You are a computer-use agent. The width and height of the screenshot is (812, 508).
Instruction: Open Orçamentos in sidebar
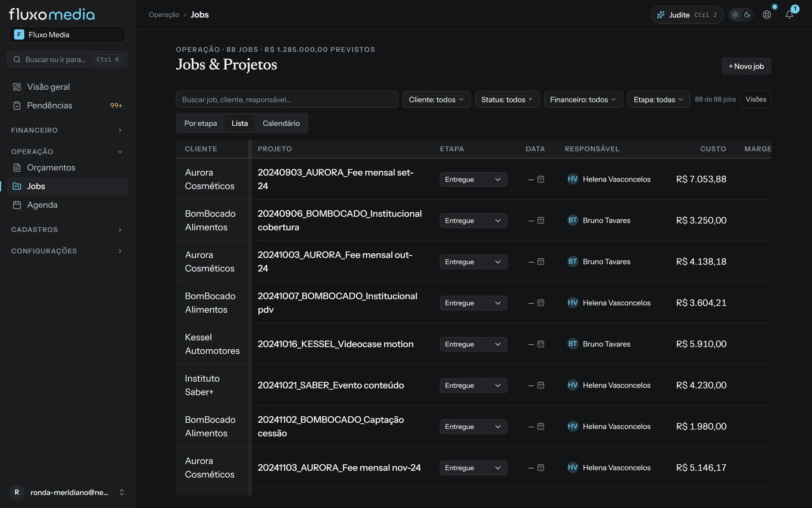(67, 167)
